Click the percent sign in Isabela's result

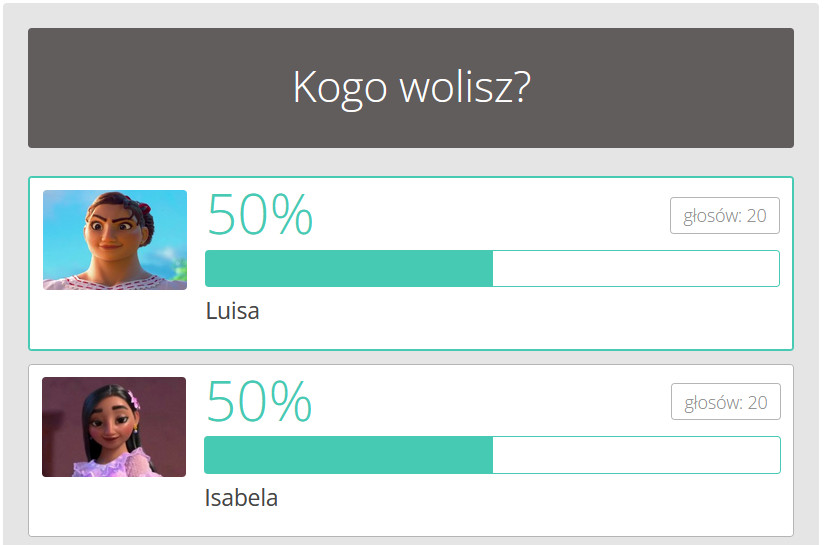tap(289, 402)
